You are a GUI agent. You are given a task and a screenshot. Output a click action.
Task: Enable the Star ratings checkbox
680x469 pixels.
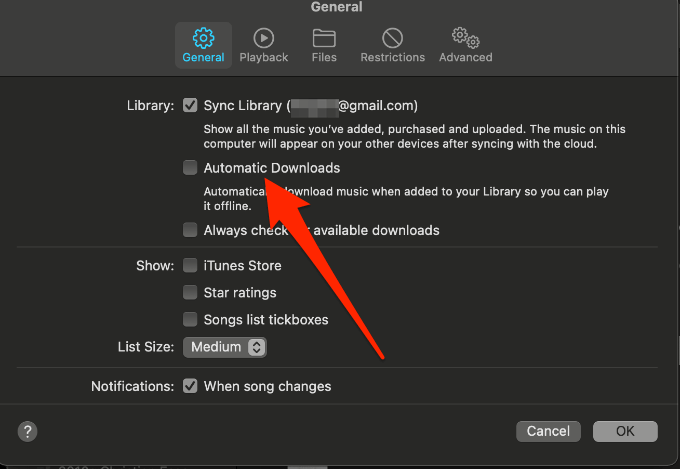pyautogui.click(x=190, y=292)
